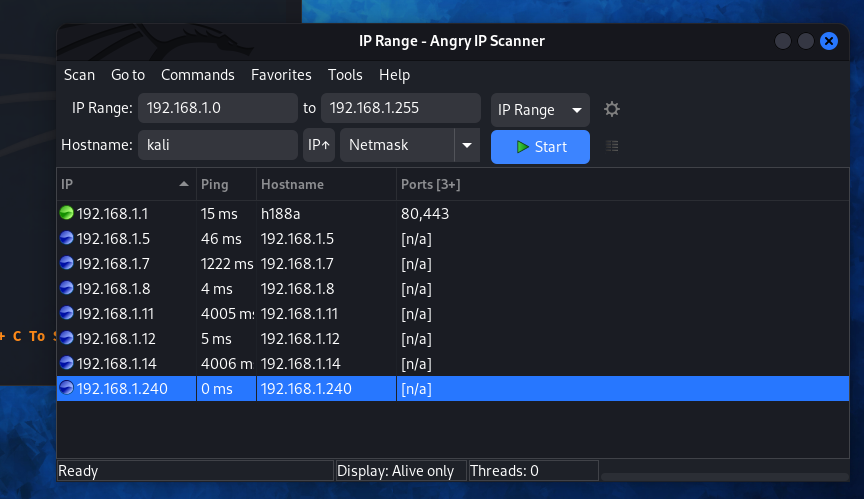The image size is (864, 499).
Task: Click the scan progress bar
Action: pyautogui.click(x=724, y=476)
